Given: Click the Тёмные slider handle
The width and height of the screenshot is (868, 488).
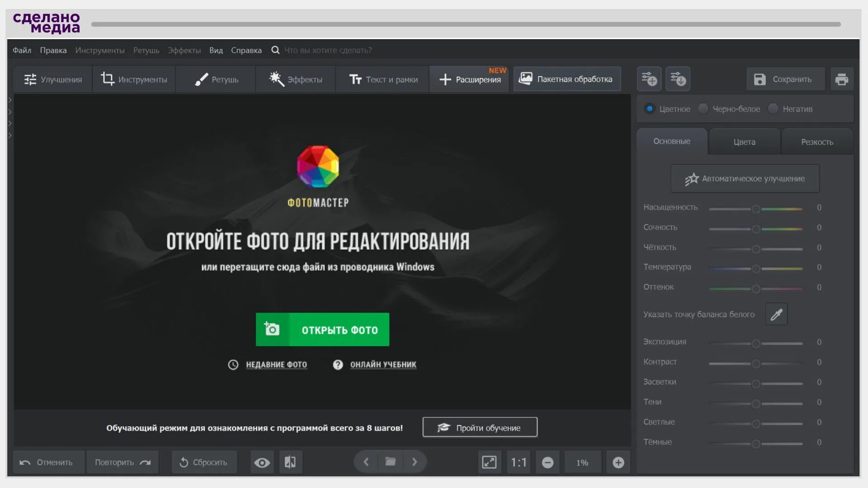Looking at the screenshot, I should click(x=756, y=444).
